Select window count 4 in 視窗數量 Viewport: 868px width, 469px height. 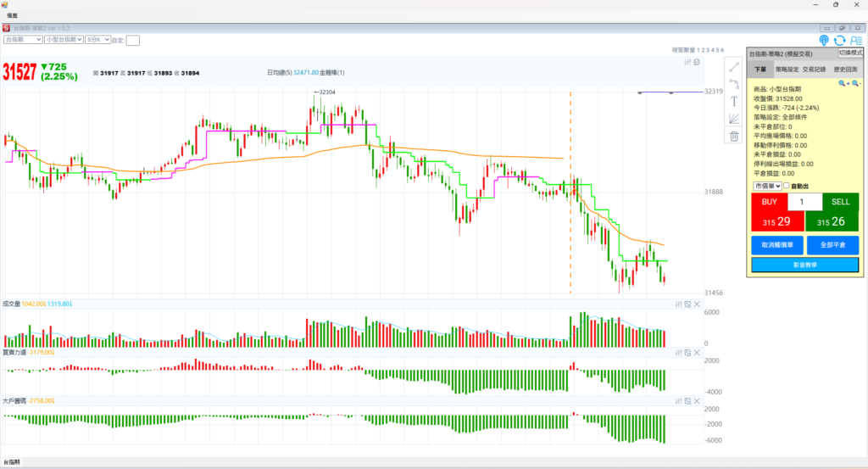tap(711, 50)
